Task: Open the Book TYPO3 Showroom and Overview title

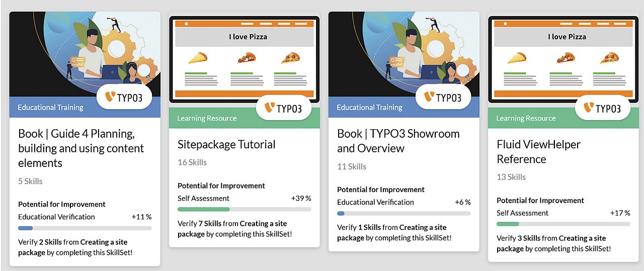Action: pos(398,141)
